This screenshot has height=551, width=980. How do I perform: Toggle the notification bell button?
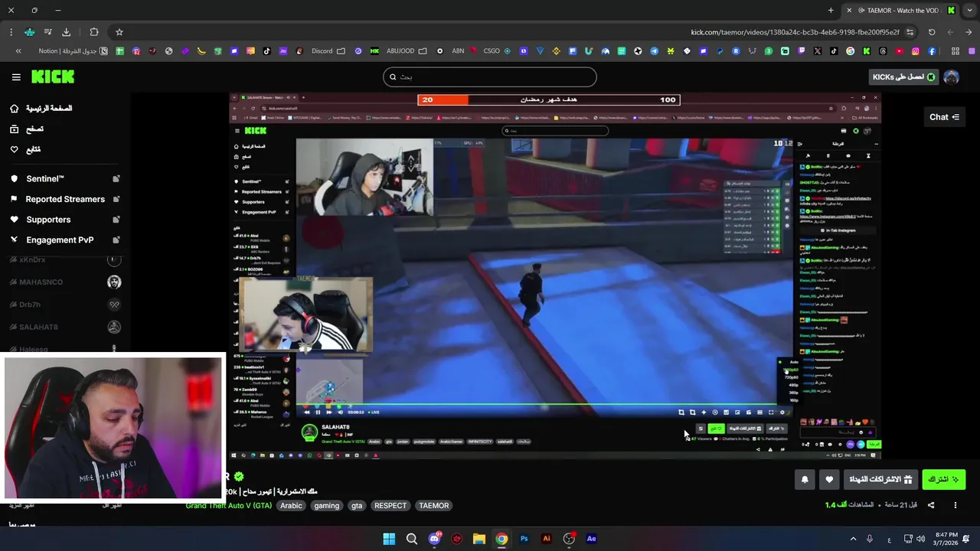click(x=805, y=480)
